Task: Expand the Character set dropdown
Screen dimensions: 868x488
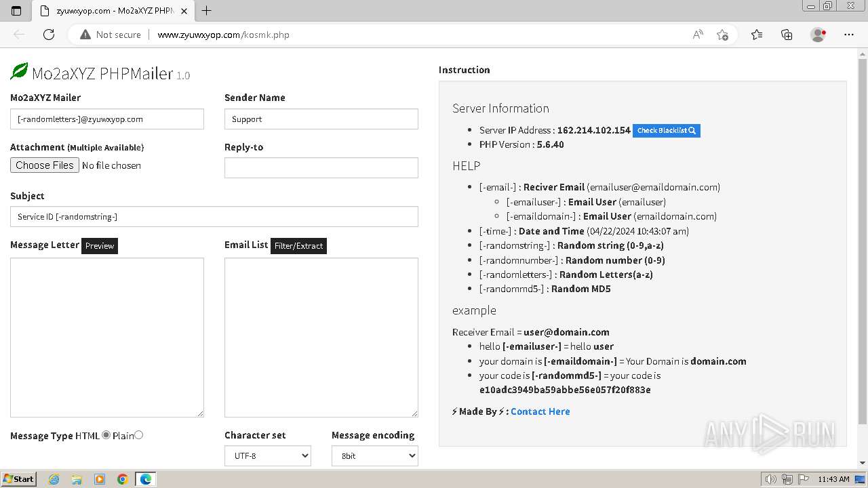Action: click(268, 456)
